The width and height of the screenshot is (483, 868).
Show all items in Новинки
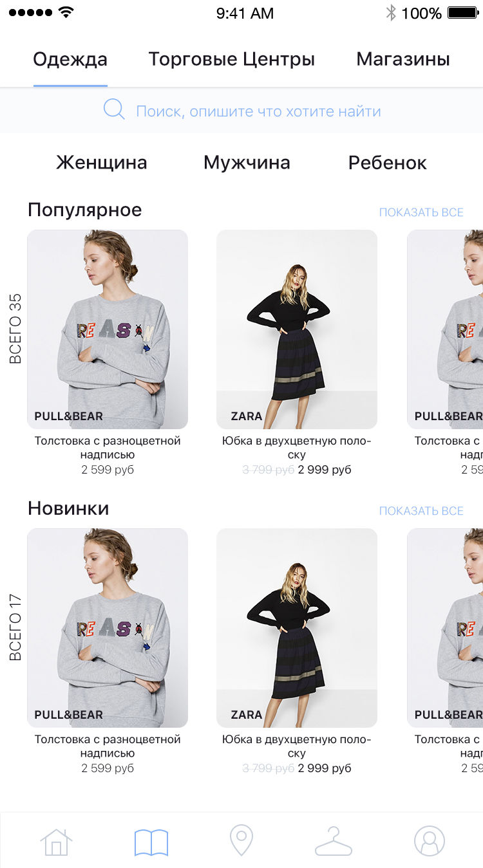click(421, 511)
